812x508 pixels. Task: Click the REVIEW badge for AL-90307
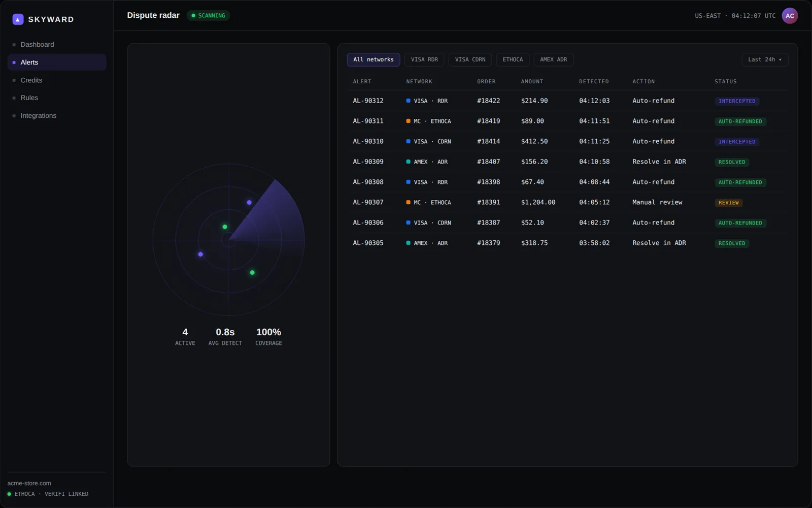[729, 203]
